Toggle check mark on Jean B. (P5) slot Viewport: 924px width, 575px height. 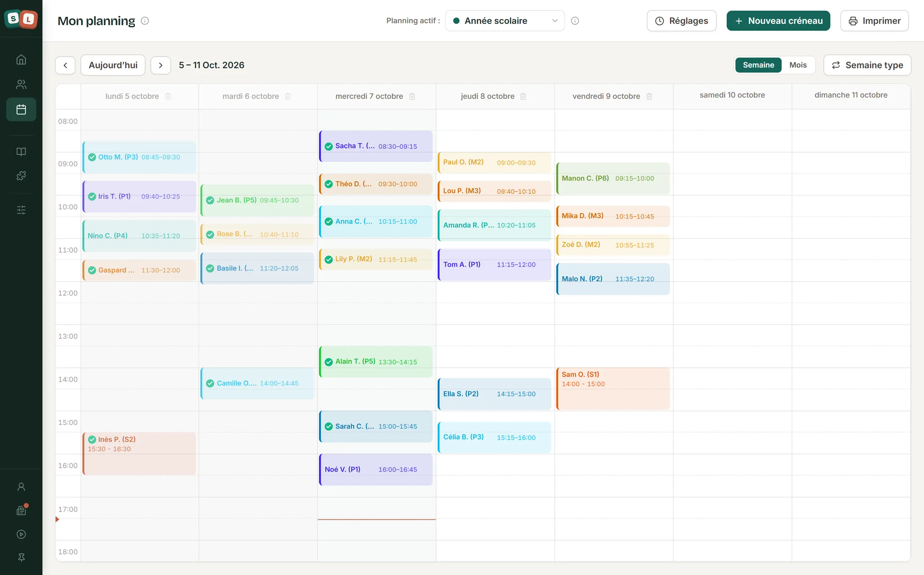(210, 200)
